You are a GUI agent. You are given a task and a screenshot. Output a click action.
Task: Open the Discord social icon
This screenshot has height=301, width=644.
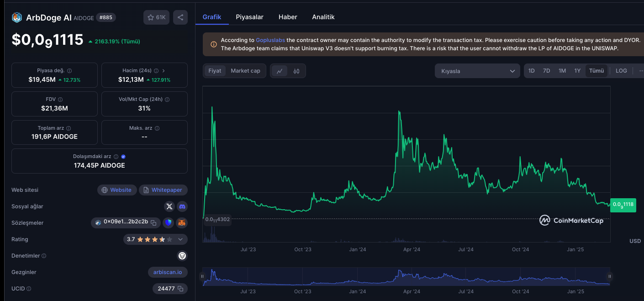tap(182, 206)
